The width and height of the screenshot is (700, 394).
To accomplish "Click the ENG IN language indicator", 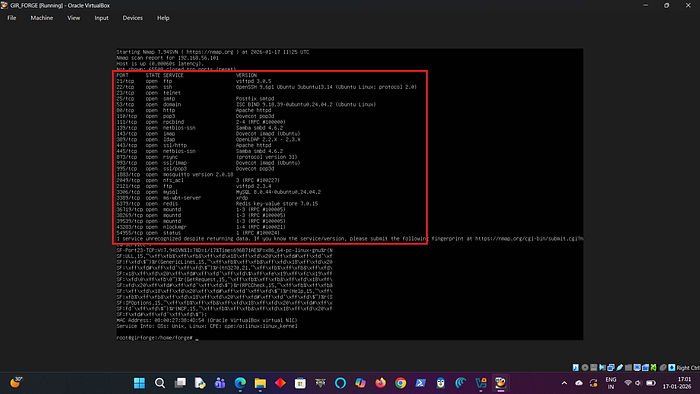I will tap(611, 383).
